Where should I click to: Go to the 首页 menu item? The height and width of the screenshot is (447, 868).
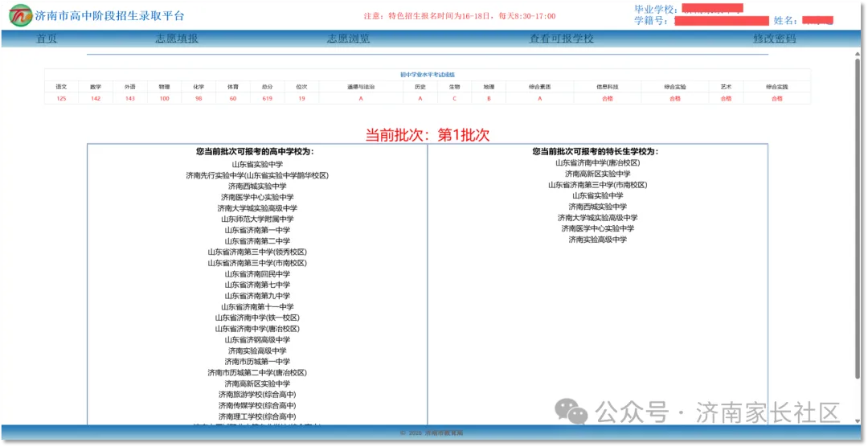[x=47, y=39]
